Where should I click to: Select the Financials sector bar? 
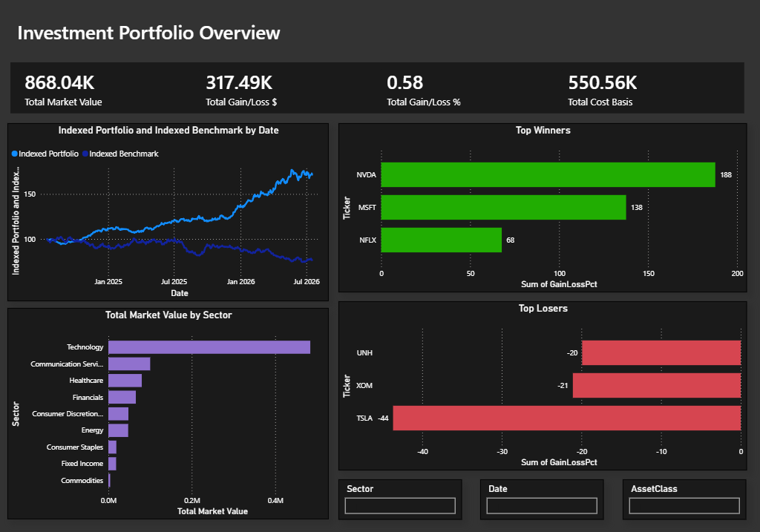122,397
